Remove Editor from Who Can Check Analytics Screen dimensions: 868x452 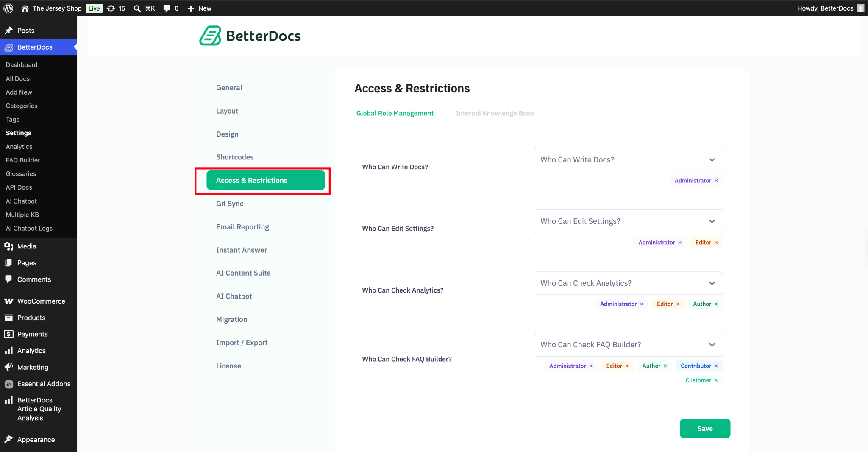pyautogui.click(x=678, y=304)
